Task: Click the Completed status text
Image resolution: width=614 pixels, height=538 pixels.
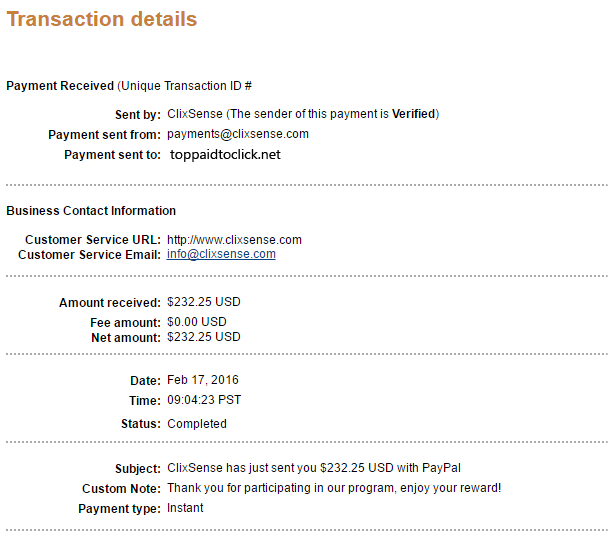Action: [197, 424]
